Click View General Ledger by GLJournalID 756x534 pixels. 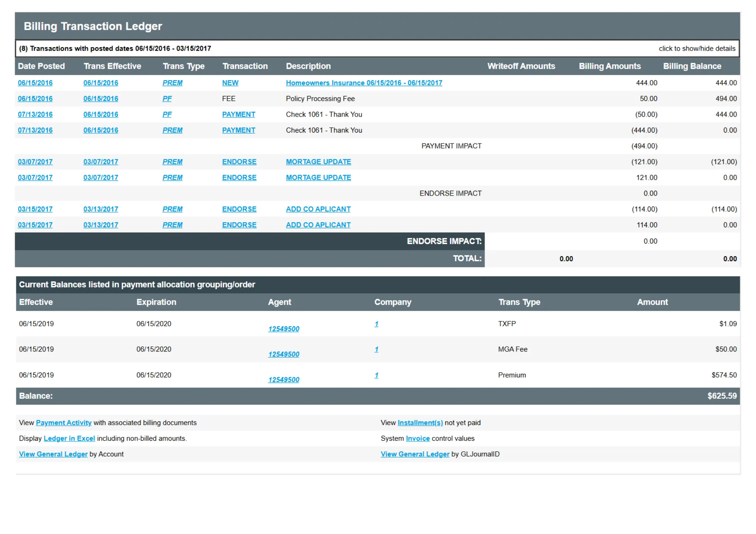coord(415,454)
